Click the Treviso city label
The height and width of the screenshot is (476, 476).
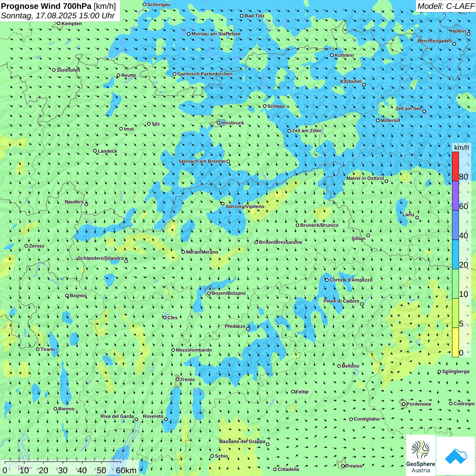[x=354, y=466]
